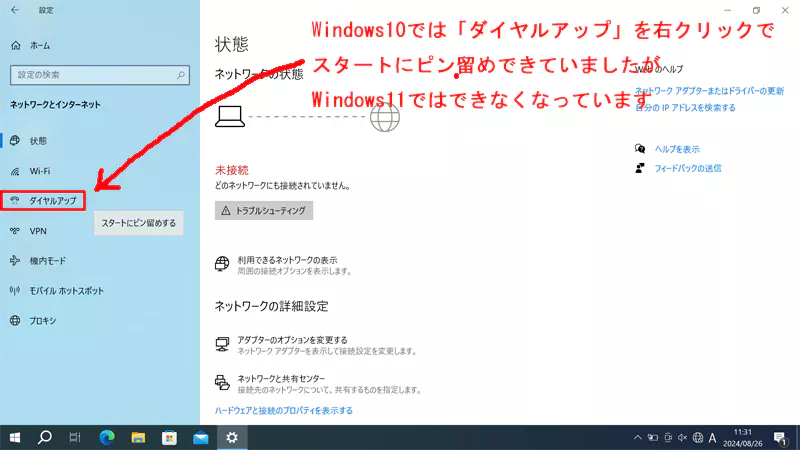This screenshot has height=450, width=800.
Task: Click the restore-down window button
Action: tap(757, 10)
